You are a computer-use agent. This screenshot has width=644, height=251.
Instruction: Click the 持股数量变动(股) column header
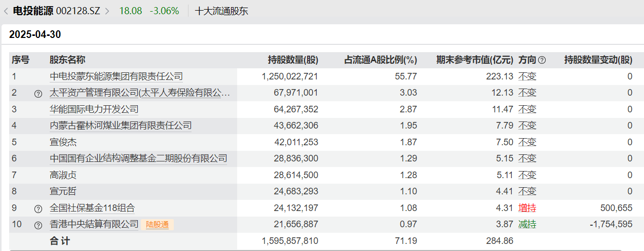[598, 60]
